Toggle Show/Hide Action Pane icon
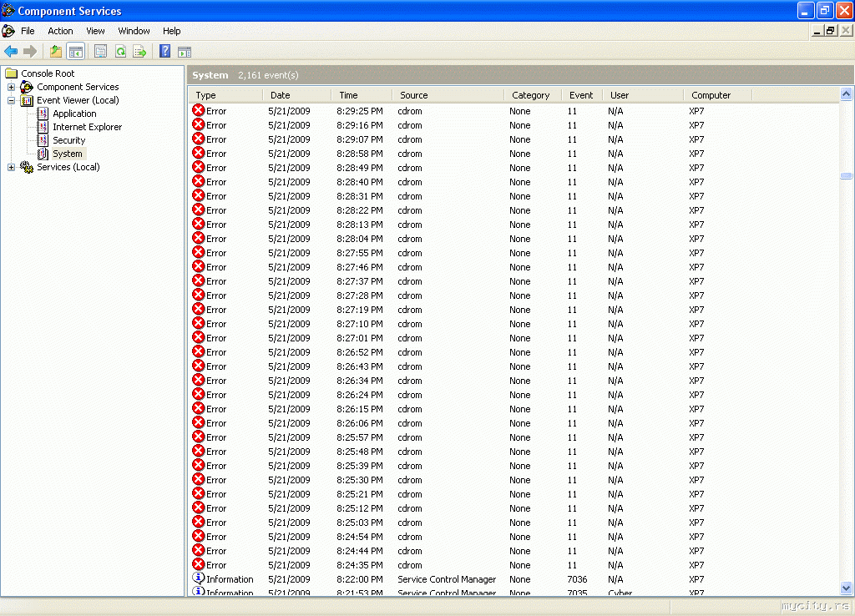The height and width of the screenshot is (616, 855). [x=185, y=52]
